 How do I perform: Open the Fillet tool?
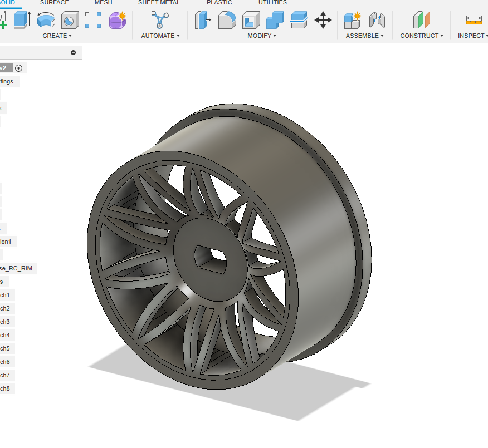click(227, 20)
